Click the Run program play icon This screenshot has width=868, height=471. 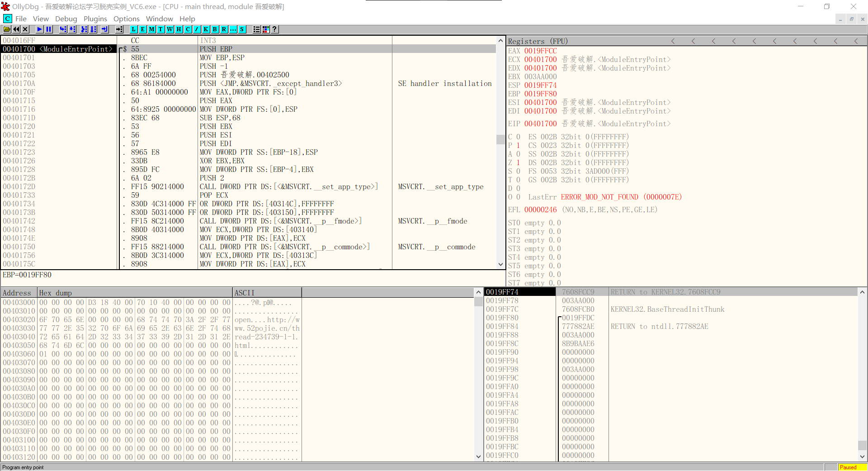[x=40, y=29]
